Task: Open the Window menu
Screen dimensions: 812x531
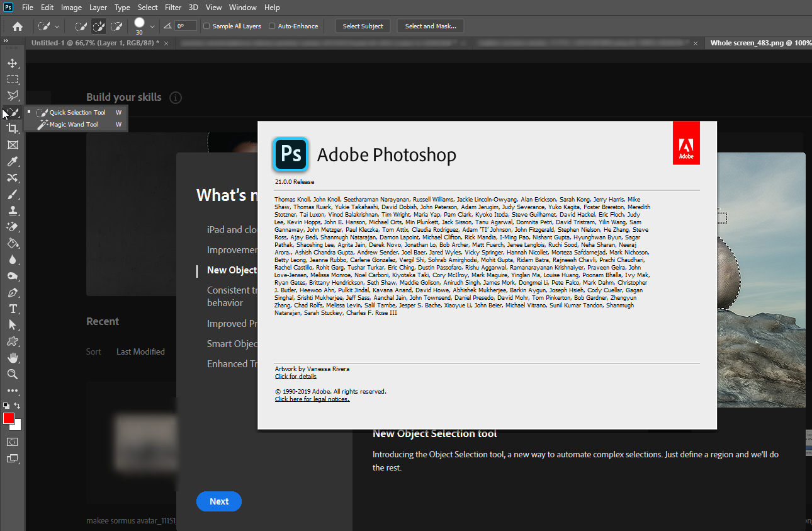Action: pyautogui.click(x=242, y=8)
